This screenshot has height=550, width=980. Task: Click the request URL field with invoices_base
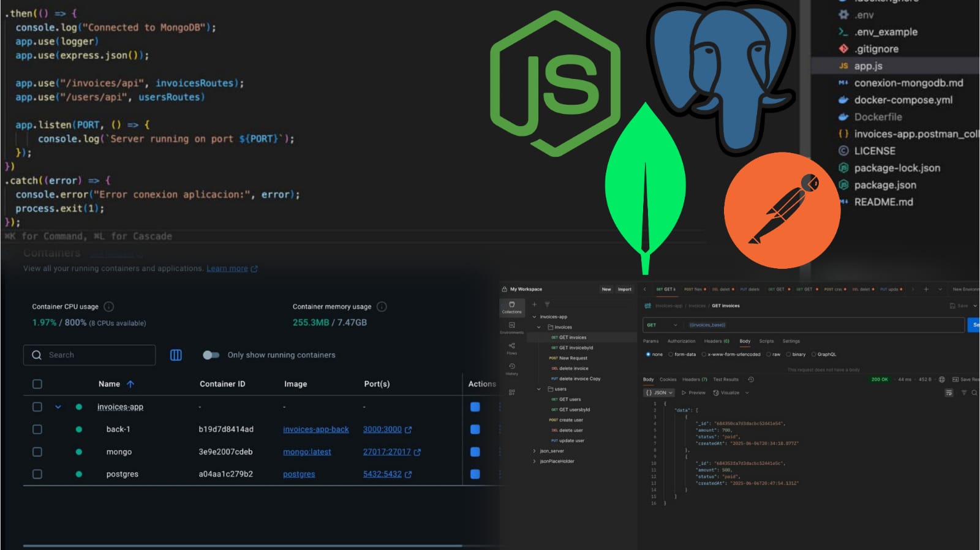[823, 325]
